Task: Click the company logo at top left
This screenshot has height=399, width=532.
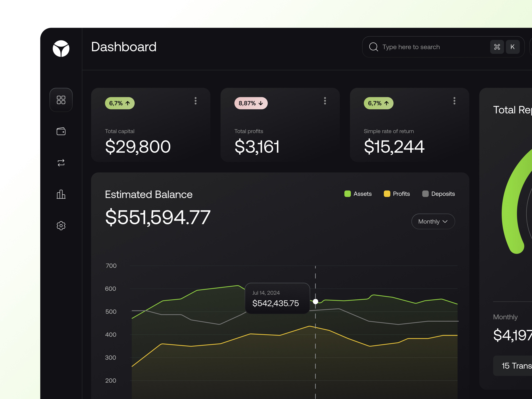Action: 61,49
